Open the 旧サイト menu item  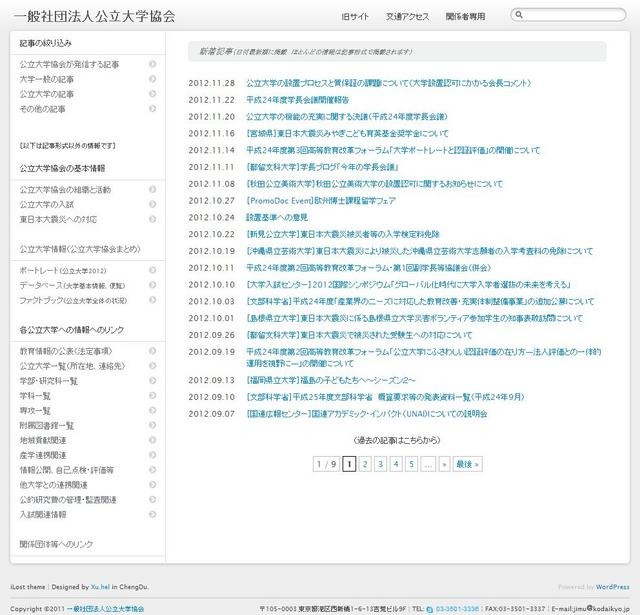pyautogui.click(x=355, y=17)
